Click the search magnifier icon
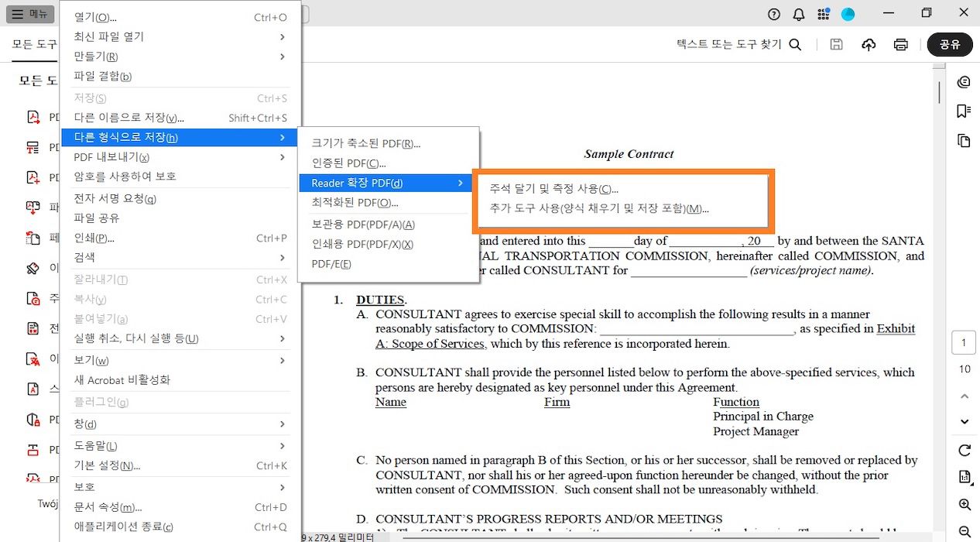Viewport: 980px width, 542px height. [x=795, y=44]
